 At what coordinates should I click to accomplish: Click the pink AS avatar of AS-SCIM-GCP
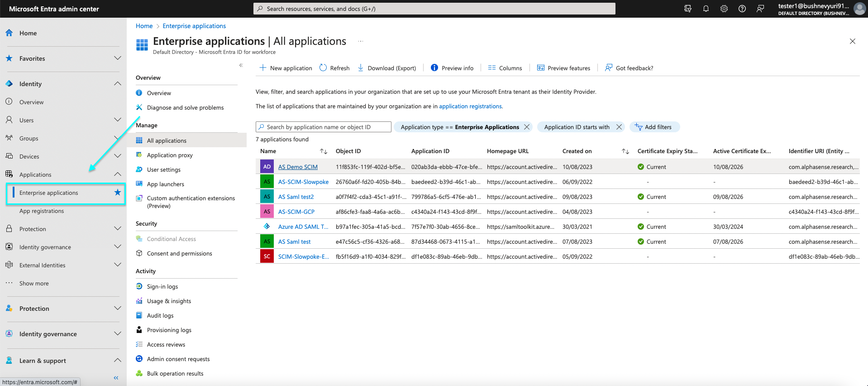coord(267,212)
